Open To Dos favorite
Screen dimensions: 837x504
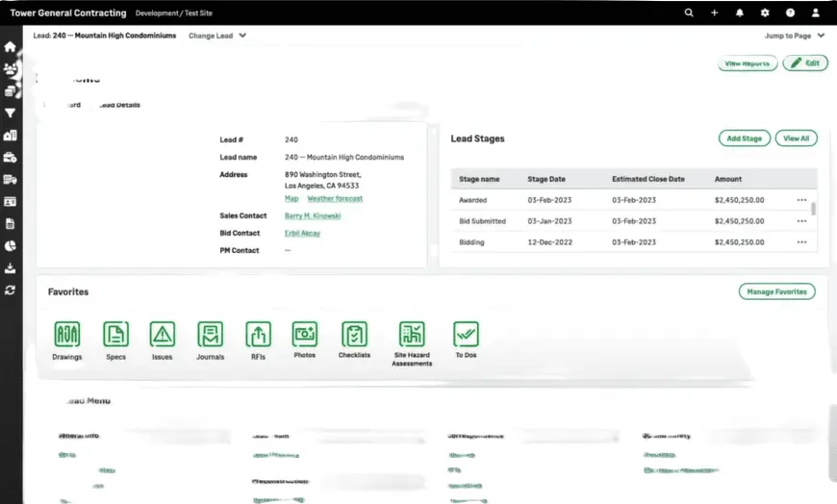(466, 340)
